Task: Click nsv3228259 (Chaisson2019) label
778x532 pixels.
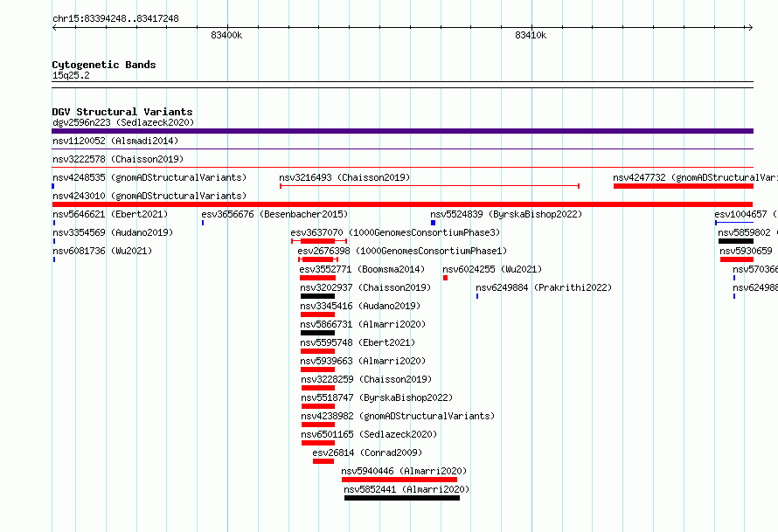Action: click(366, 379)
